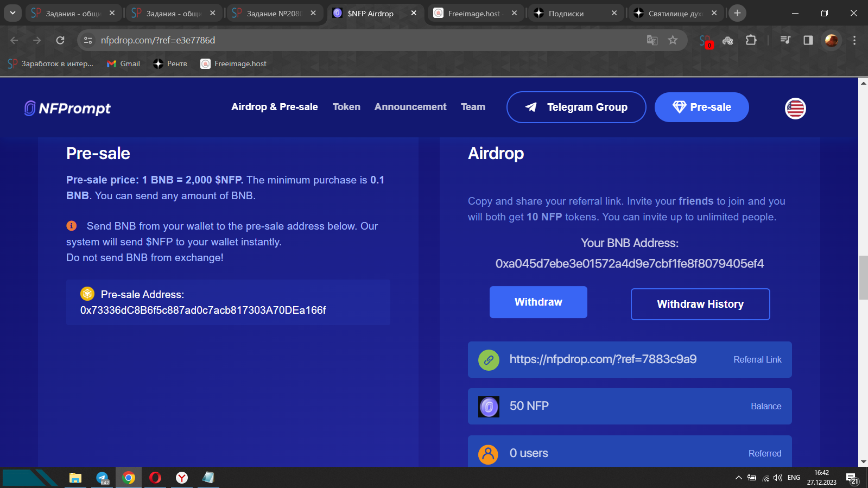The height and width of the screenshot is (488, 868).
Task: Open the Freeimage.host bookmark
Action: (234, 64)
